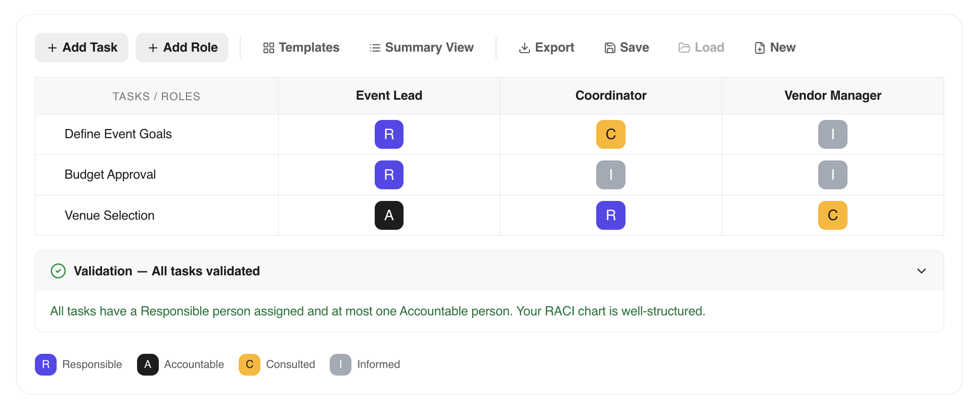Click the green validation checkmark icon

(58, 271)
